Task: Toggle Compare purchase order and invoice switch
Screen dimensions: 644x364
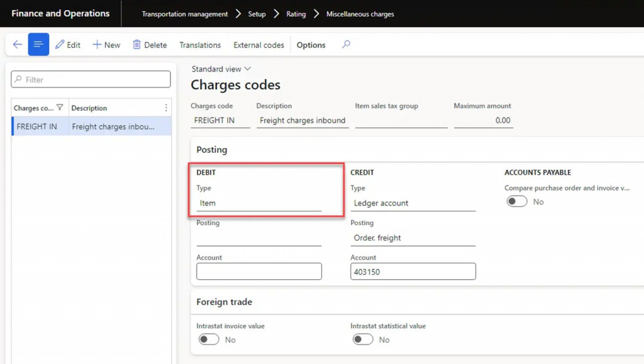Action: tap(517, 202)
